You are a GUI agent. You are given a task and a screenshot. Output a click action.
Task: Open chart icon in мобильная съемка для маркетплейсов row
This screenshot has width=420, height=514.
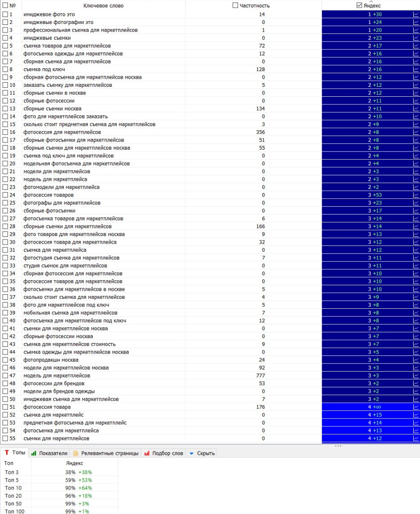click(x=416, y=313)
